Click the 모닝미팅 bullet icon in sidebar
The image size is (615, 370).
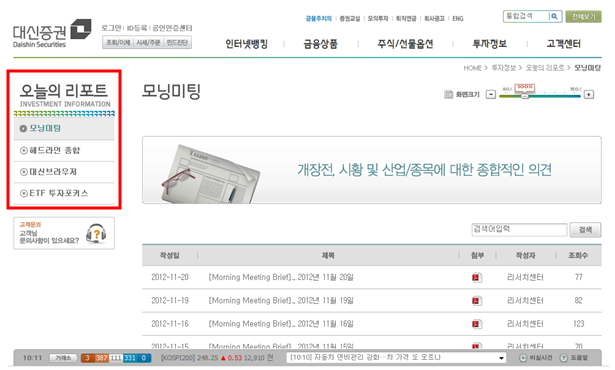(23, 128)
